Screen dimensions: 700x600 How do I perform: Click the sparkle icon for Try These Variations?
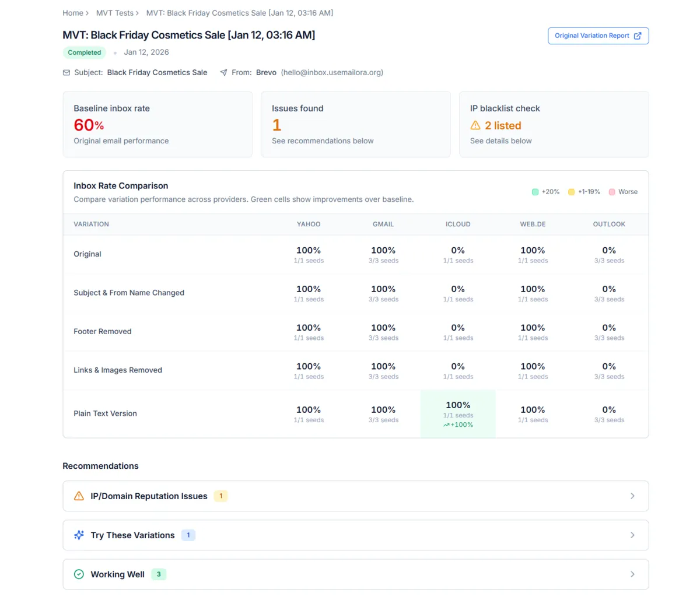(79, 535)
